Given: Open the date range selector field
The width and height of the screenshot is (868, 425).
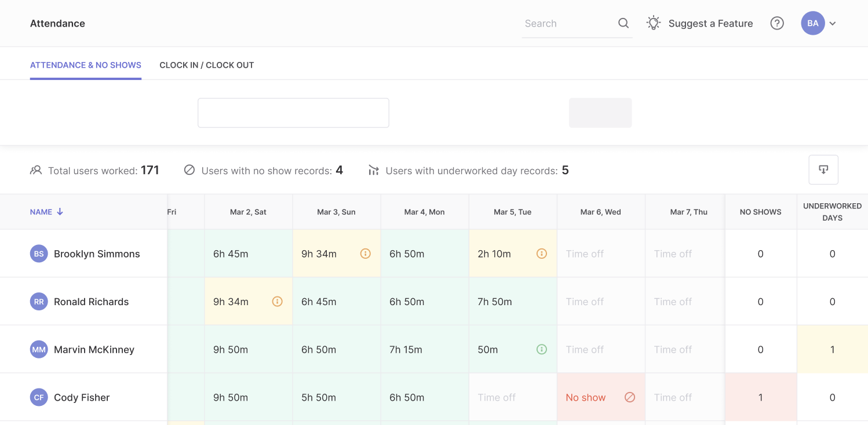Looking at the screenshot, I should (x=293, y=112).
